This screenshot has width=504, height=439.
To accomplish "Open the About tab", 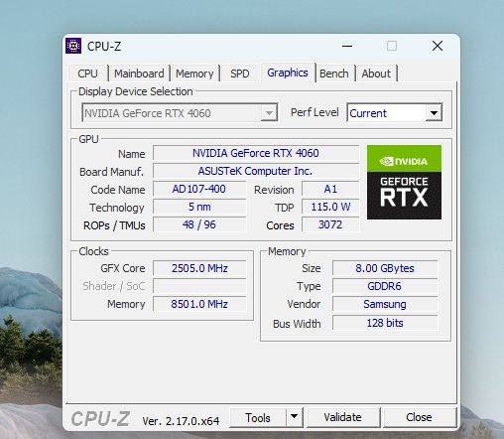I will pos(376,73).
